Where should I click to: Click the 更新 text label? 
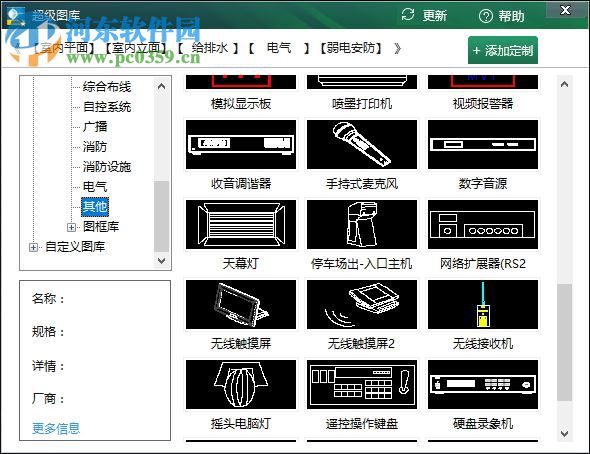[435, 16]
